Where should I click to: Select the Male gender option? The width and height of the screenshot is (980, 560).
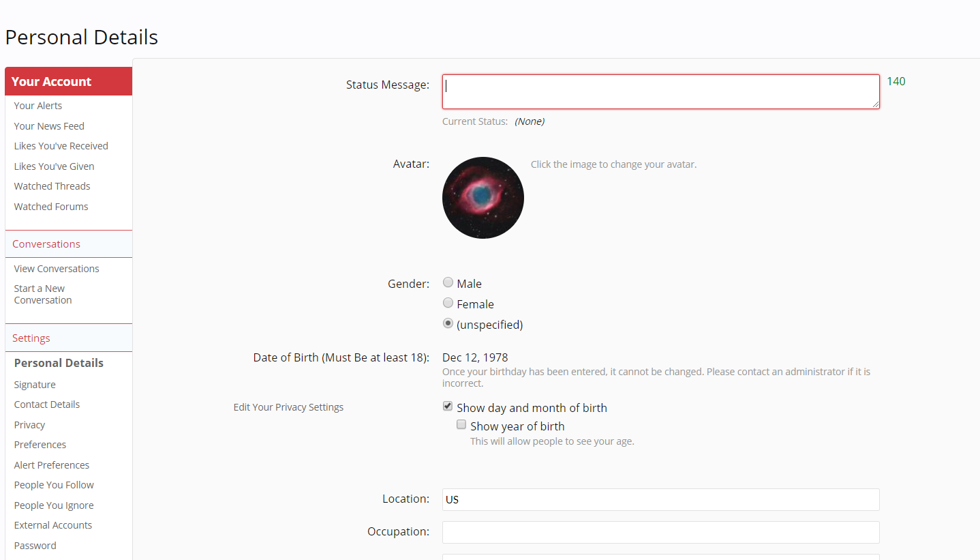tap(448, 282)
